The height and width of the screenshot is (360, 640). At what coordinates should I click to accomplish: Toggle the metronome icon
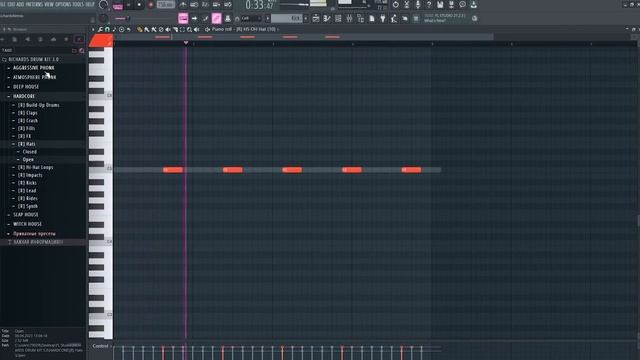(x=183, y=5)
